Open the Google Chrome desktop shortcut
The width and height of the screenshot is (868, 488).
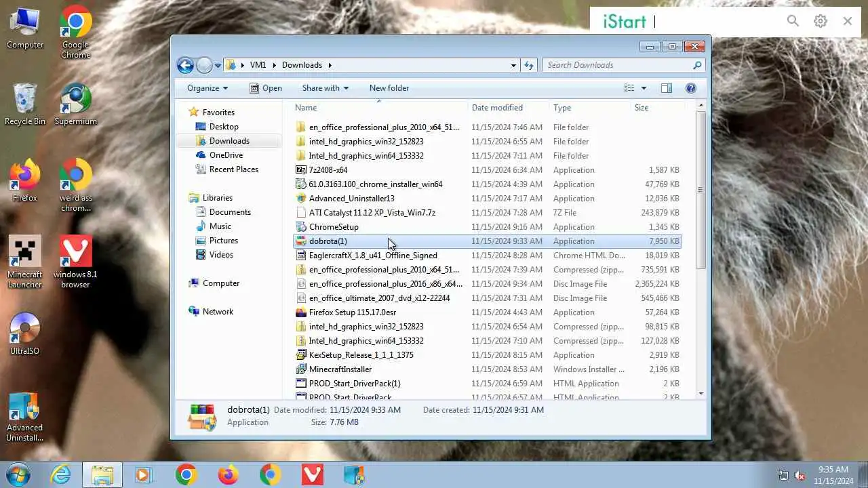point(75,32)
